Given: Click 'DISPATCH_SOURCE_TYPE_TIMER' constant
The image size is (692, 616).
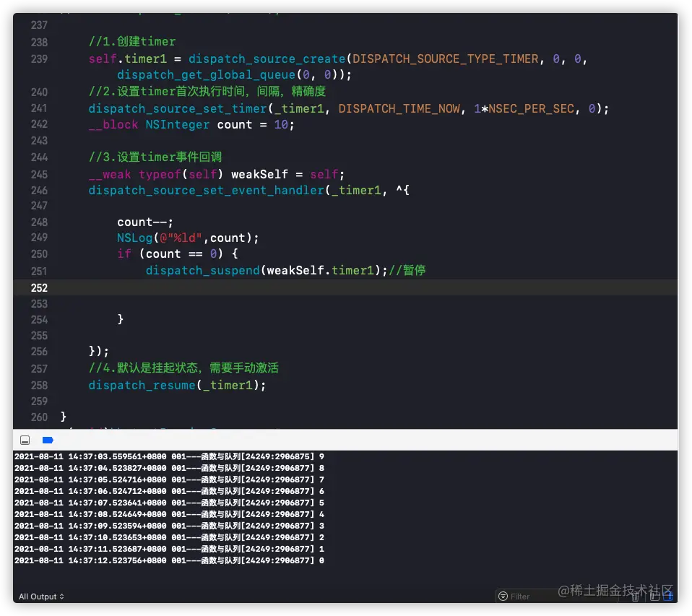Looking at the screenshot, I should [445, 58].
